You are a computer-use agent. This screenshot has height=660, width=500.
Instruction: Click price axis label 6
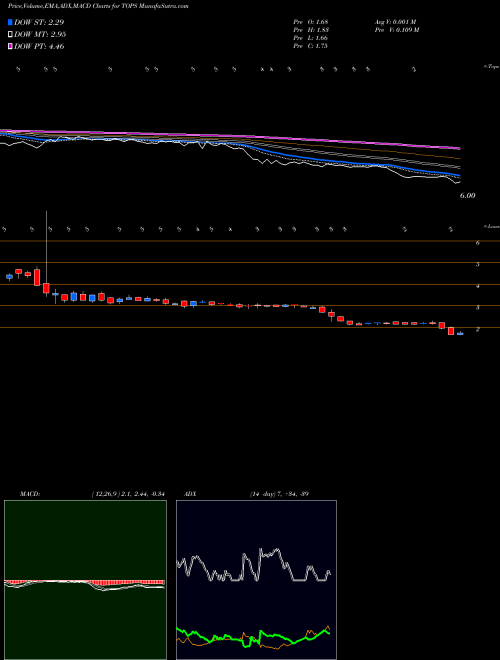pos(478,243)
